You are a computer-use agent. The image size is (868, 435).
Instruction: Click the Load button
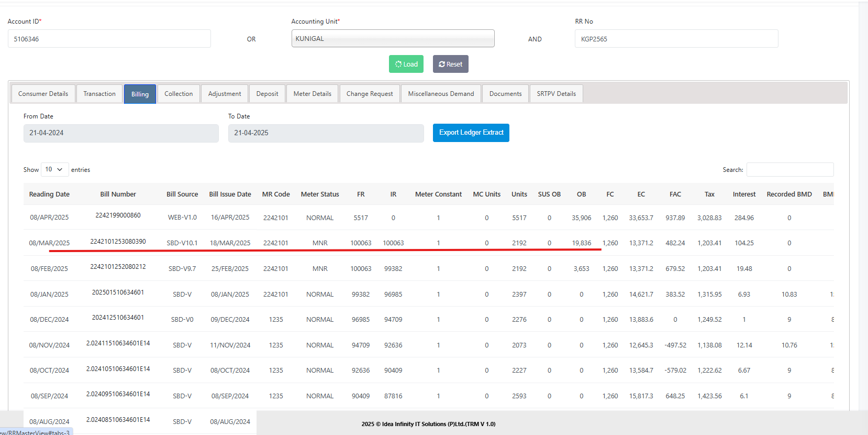(x=406, y=64)
